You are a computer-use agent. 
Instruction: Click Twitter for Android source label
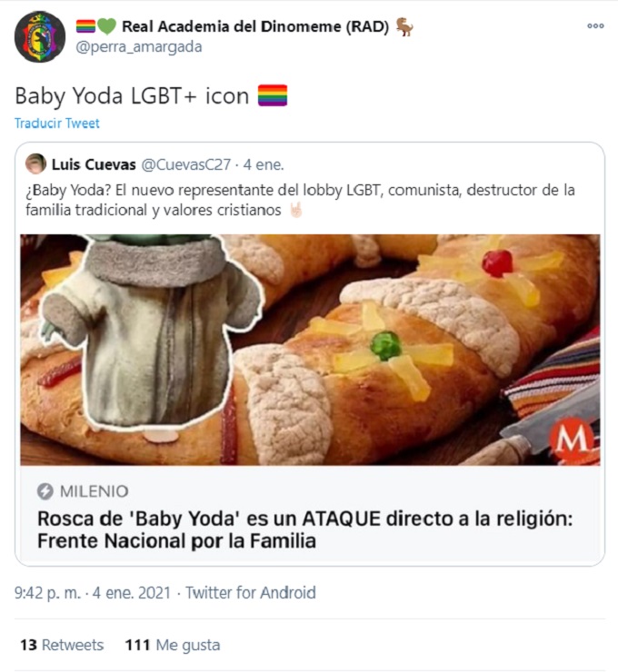click(251, 593)
